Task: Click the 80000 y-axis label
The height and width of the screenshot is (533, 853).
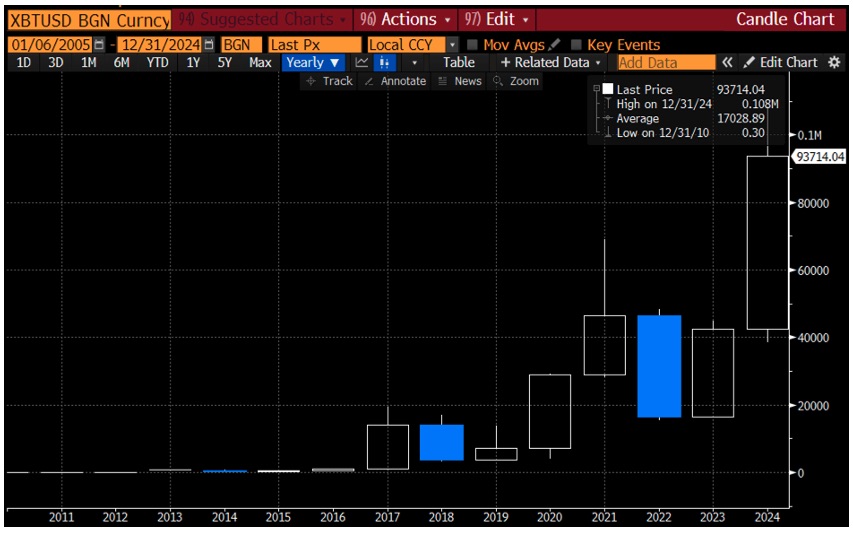Action: click(x=813, y=203)
